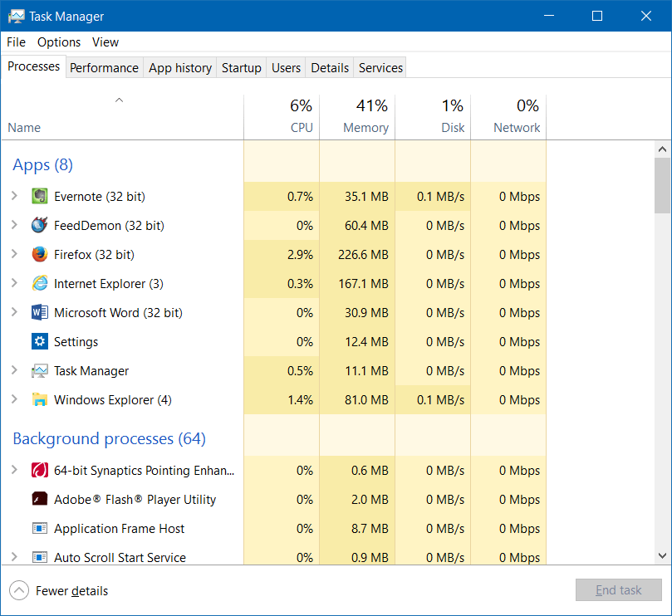The height and width of the screenshot is (616, 672).
Task: Click the Microsoft Word icon
Action: [x=39, y=312]
